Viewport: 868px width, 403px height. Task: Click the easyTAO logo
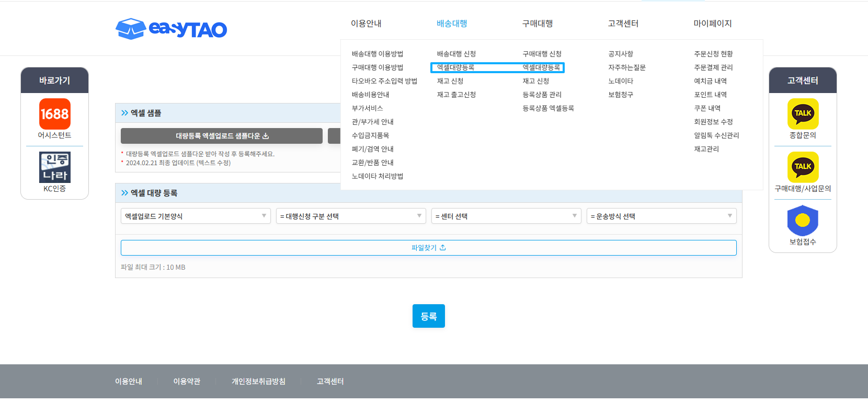(171, 29)
